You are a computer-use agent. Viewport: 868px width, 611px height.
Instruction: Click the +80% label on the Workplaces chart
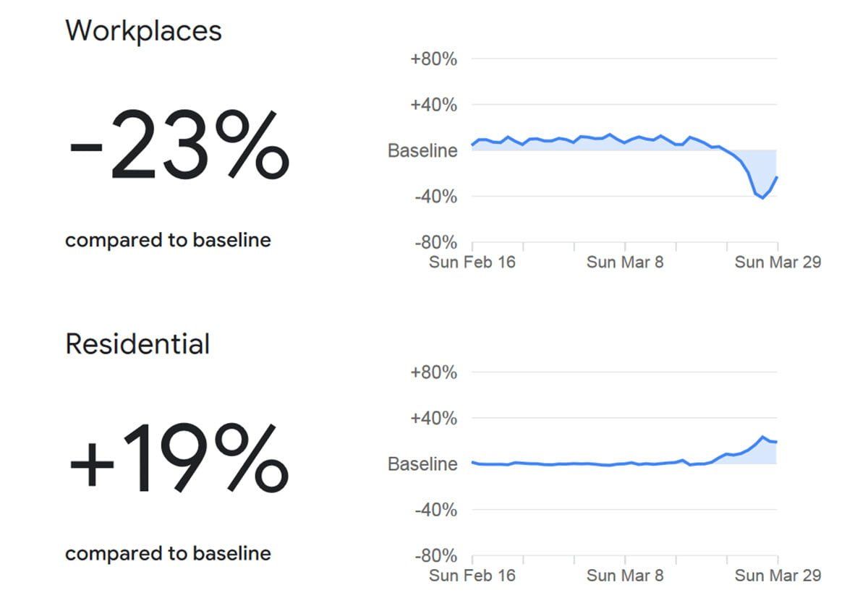click(x=433, y=59)
